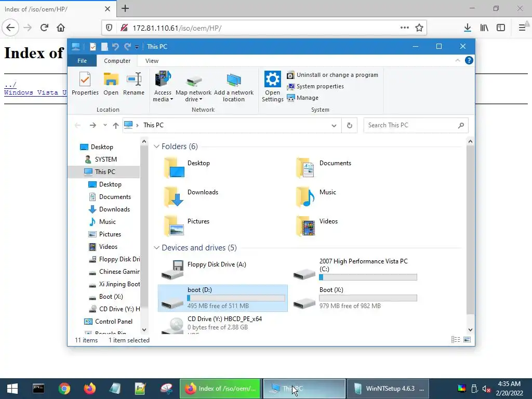532x399 pixels.
Task: Open the Windows Start button
Action: [x=12, y=389]
